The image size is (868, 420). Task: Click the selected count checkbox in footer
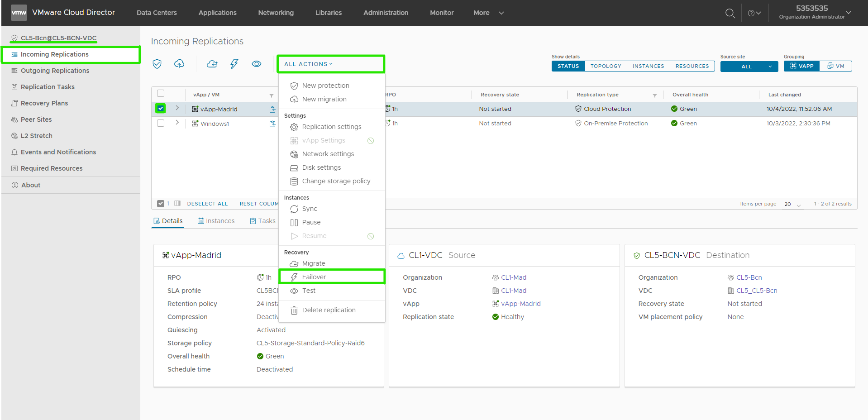coord(161,204)
